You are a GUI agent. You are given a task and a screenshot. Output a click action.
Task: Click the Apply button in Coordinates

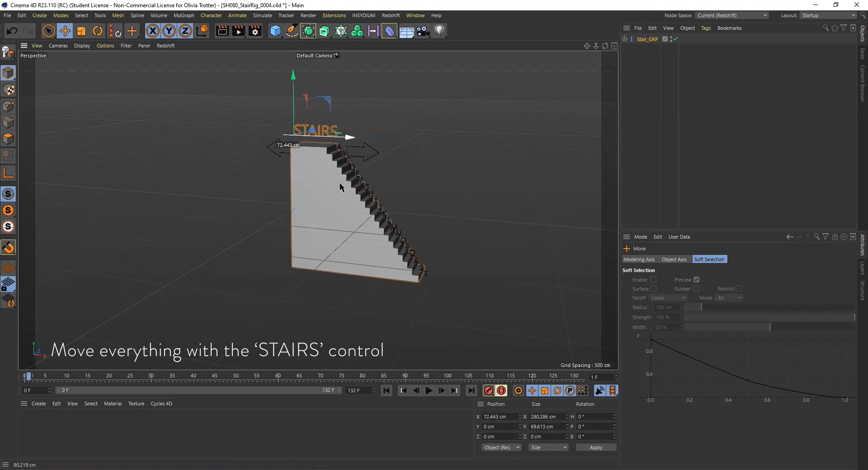[x=595, y=447]
